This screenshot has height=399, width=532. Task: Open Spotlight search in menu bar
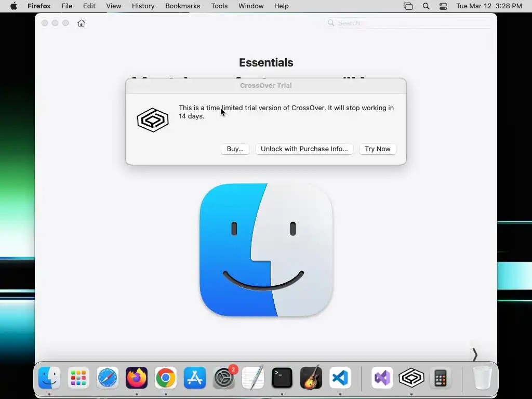(426, 6)
